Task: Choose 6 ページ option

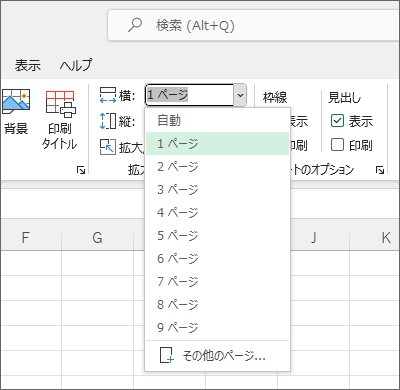Action: pyautogui.click(x=218, y=258)
